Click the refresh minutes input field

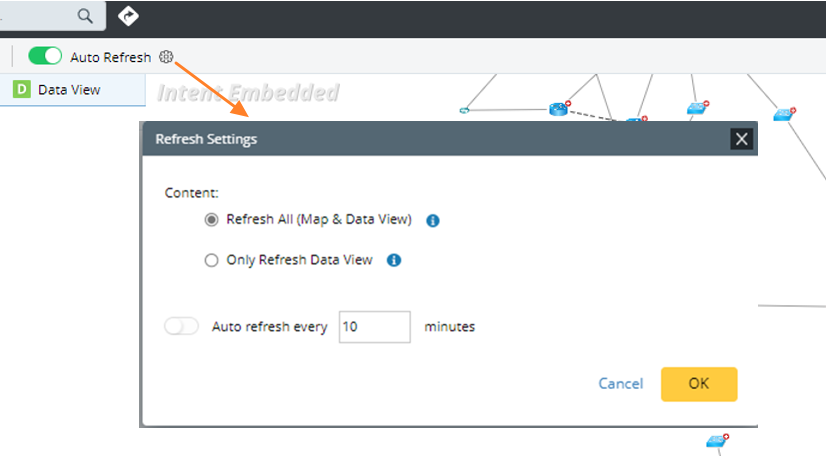click(x=374, y=327)
